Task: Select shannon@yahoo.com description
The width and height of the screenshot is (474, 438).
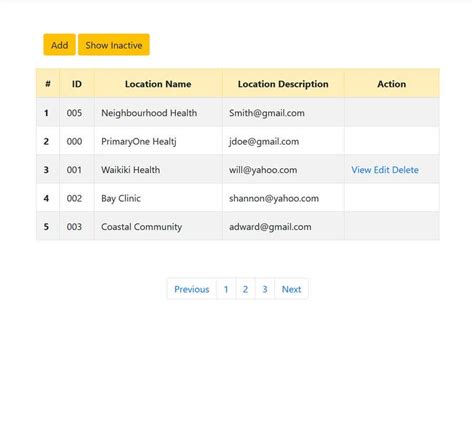Action: click(x=283, y=198)
